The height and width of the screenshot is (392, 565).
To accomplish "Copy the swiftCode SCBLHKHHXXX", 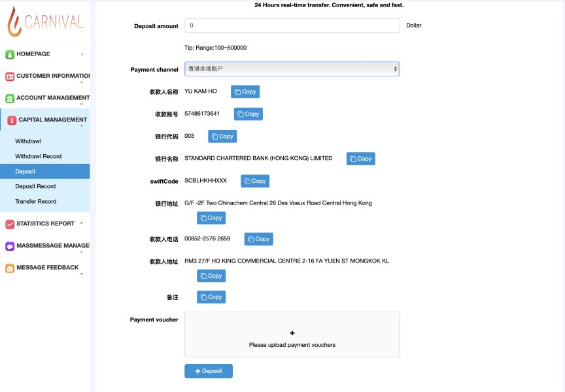I will [255, 181].
